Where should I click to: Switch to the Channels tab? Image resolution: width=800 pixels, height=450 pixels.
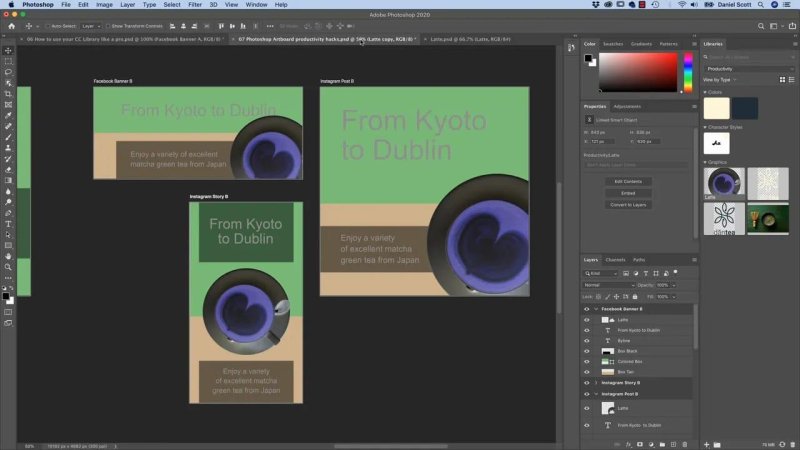615,260
